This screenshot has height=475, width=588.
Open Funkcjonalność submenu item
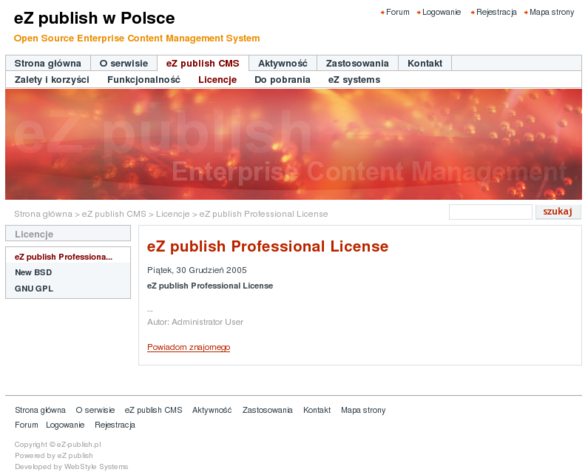144,80
